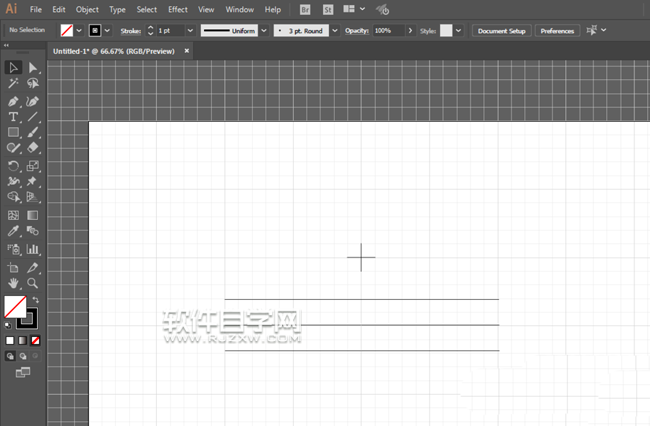Set color mode to None
The image size is (650, 426).
point(35,340)
